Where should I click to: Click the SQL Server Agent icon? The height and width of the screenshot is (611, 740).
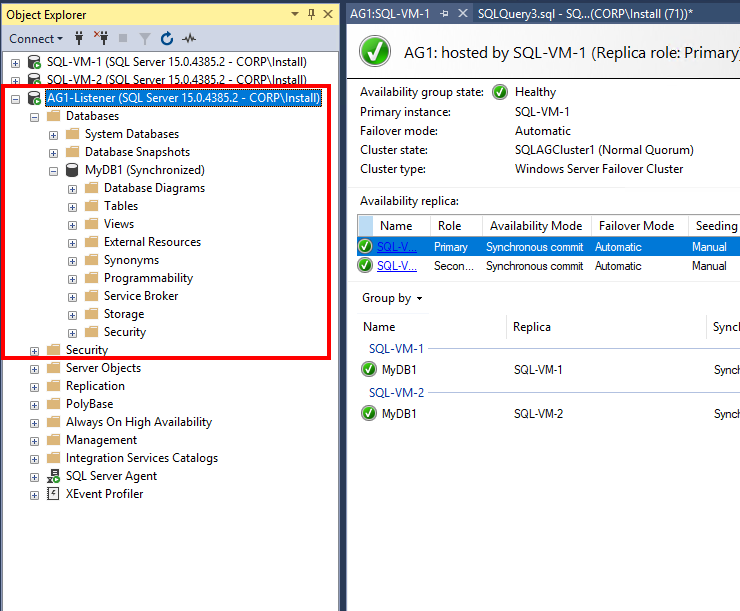(53, 476)
